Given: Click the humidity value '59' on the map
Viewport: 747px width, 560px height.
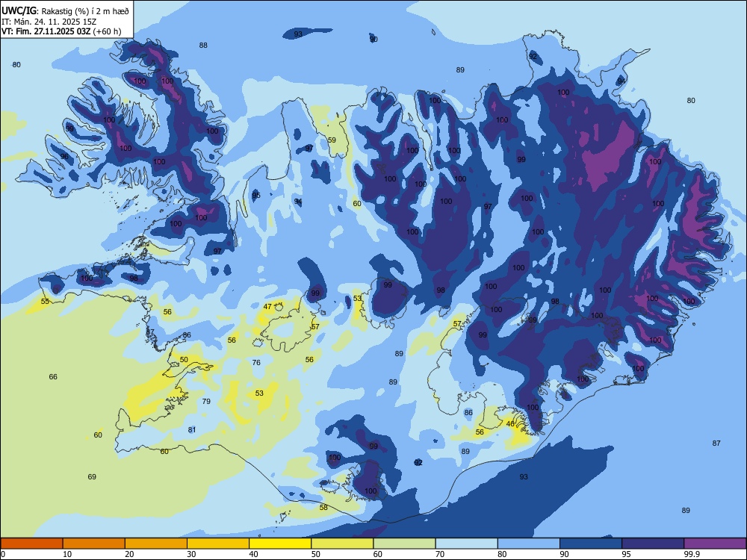Looking at the screenshot, I should pos(332,140).
